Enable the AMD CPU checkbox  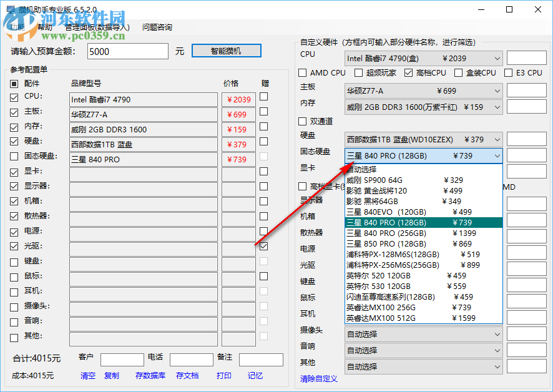click(304, 72)
